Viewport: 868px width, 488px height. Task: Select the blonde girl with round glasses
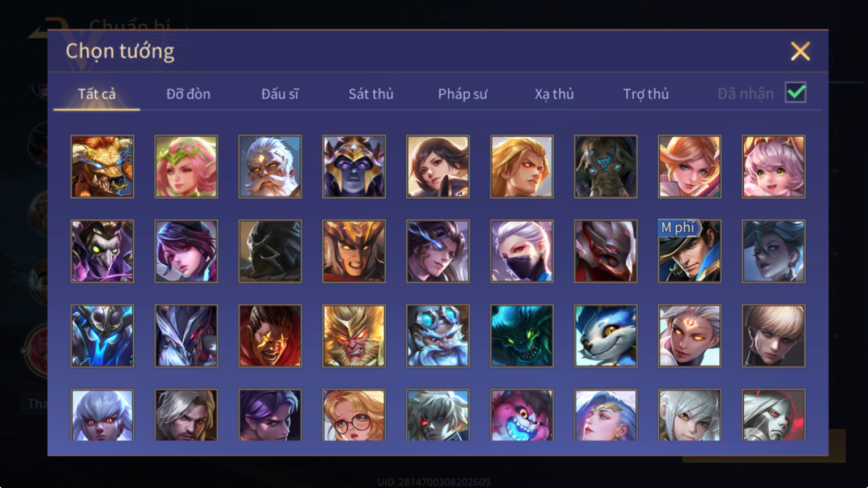click(353, 415)
